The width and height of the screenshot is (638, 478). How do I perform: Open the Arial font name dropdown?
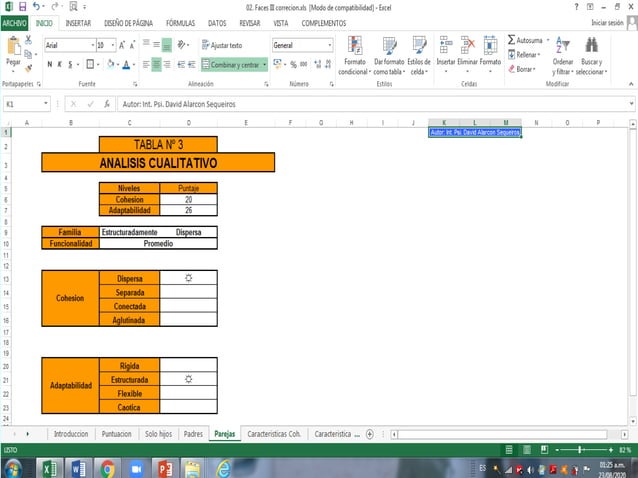point(93,45)
